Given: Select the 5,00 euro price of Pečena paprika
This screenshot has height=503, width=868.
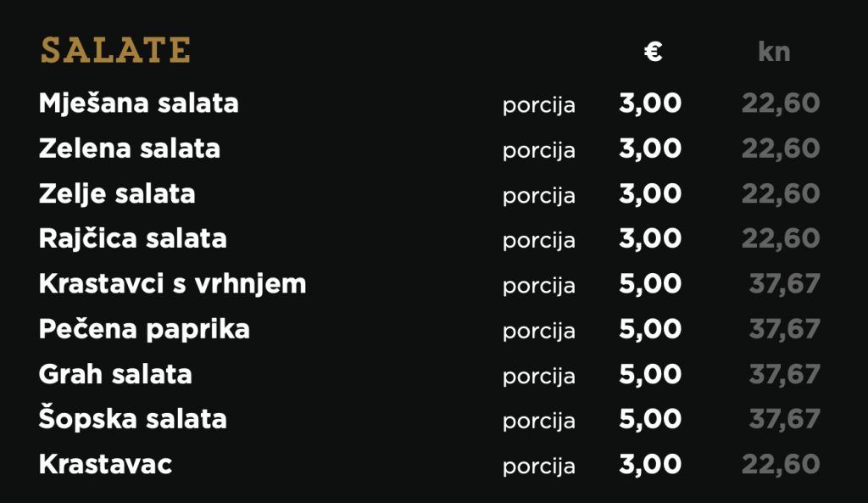Looking at the screenshot, I should tap(650, 330).
